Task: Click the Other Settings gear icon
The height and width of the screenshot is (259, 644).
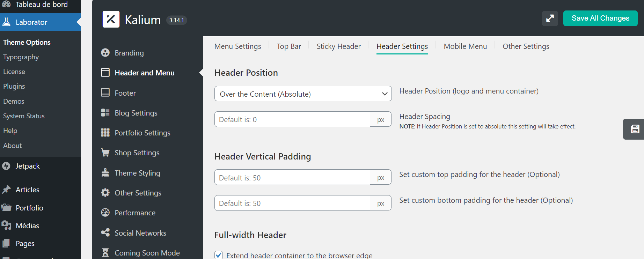Action: [105, 193]
